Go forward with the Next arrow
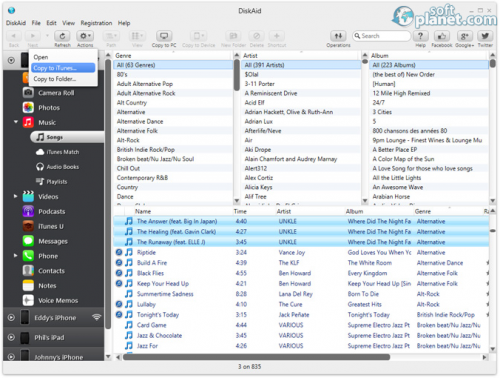This screenshot has height=378, width=500. click(33, 36)
